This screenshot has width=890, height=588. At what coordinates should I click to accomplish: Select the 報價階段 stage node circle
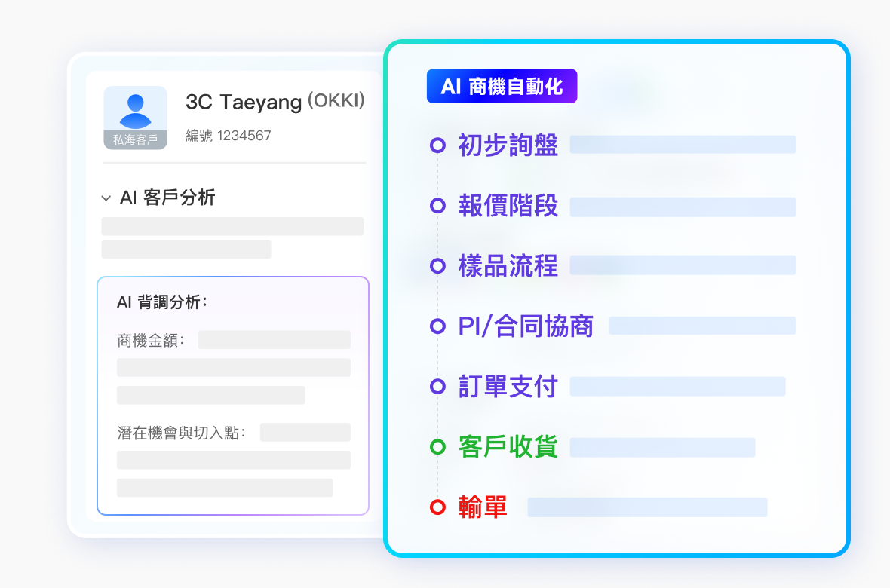439,206
